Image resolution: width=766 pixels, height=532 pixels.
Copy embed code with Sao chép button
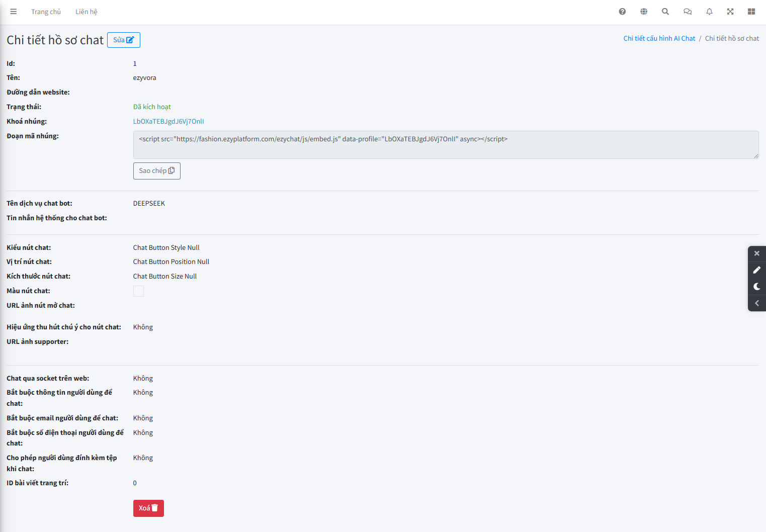[x=157, y=171]
